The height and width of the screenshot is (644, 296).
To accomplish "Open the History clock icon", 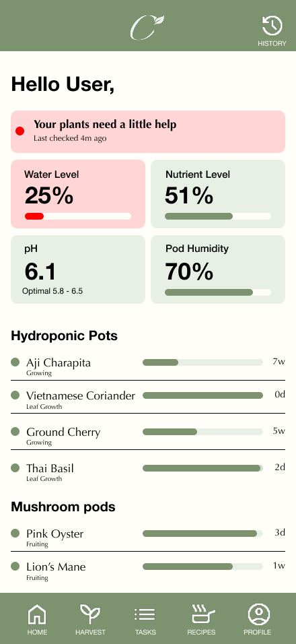I will tap(272, 26).
